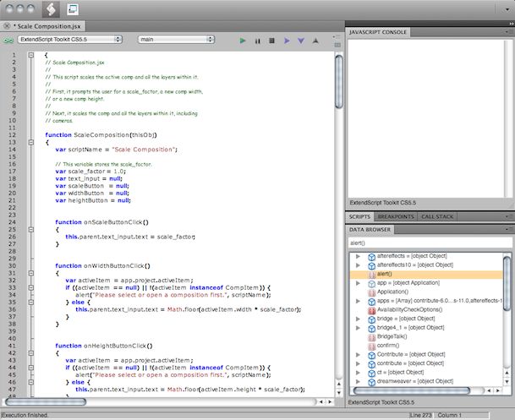Select AvailabilityCheckOptions() in Data Browser
Screen dimensions: 515x420
pyautogui.click(x=409, y=310)
